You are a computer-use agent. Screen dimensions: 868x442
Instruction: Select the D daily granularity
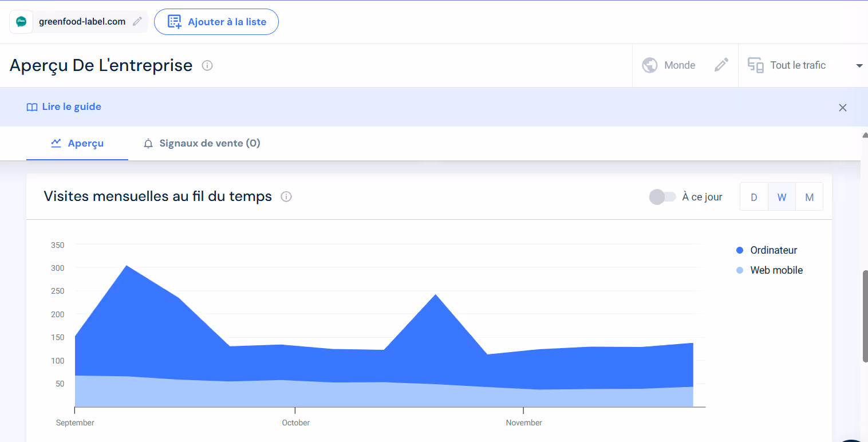tap(754, 197)
